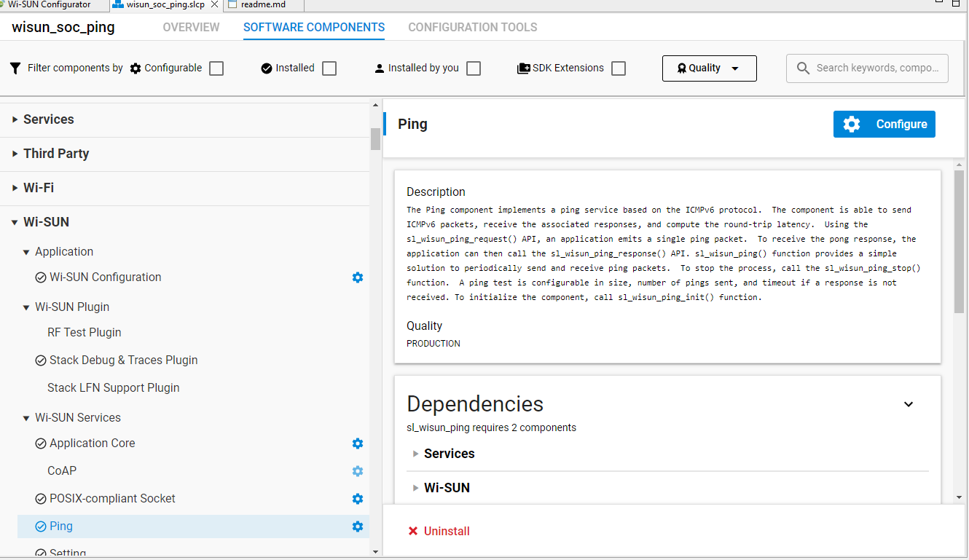This screenshot has width=969, height=560.
Task: Open the readme.md editor tab
Action: pos(264,4)
